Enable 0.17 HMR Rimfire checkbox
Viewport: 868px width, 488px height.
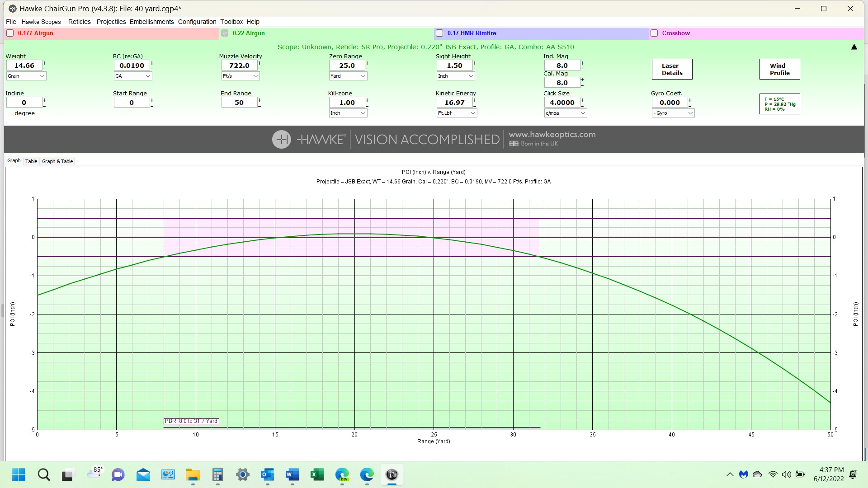439,33
